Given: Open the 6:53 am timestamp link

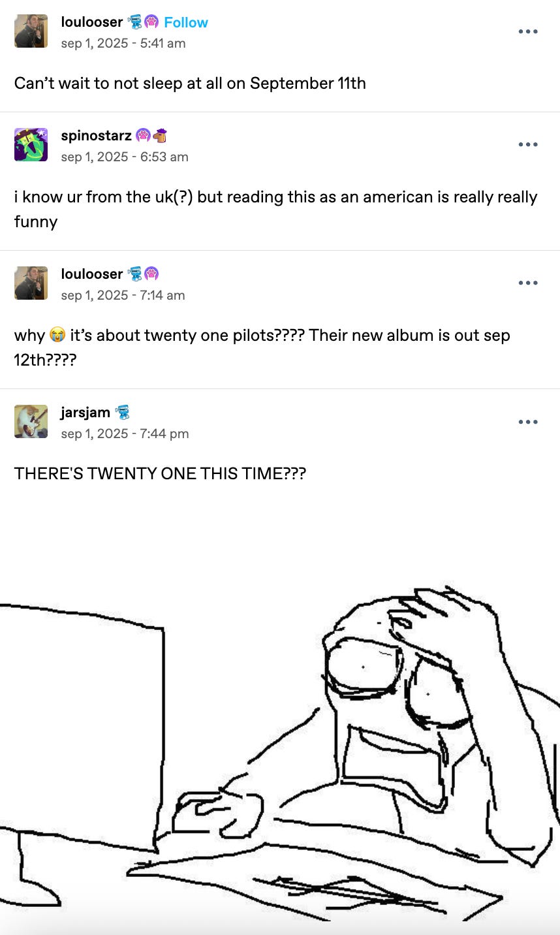Looking at the screenshot, I should pyautogui.click(x=125, y=157).
